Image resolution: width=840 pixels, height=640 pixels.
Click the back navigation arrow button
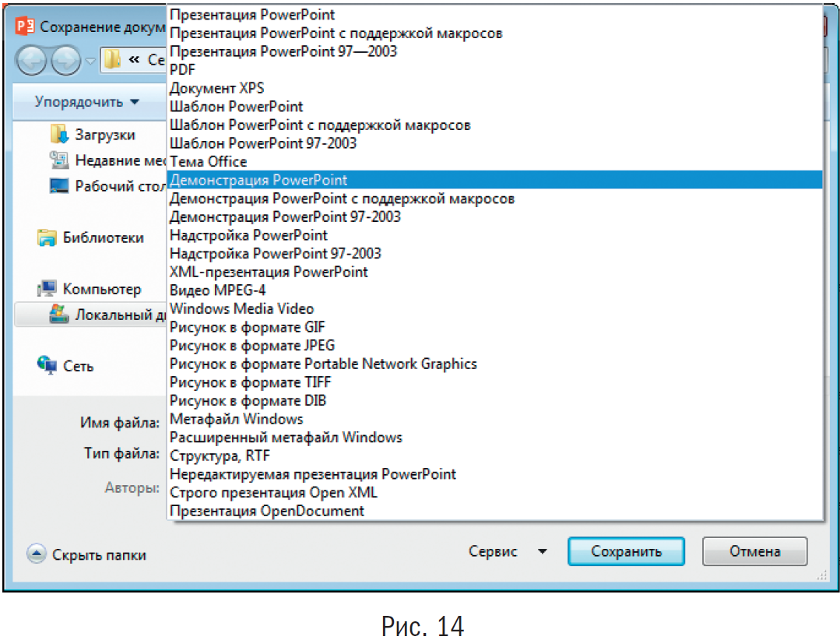32,61
